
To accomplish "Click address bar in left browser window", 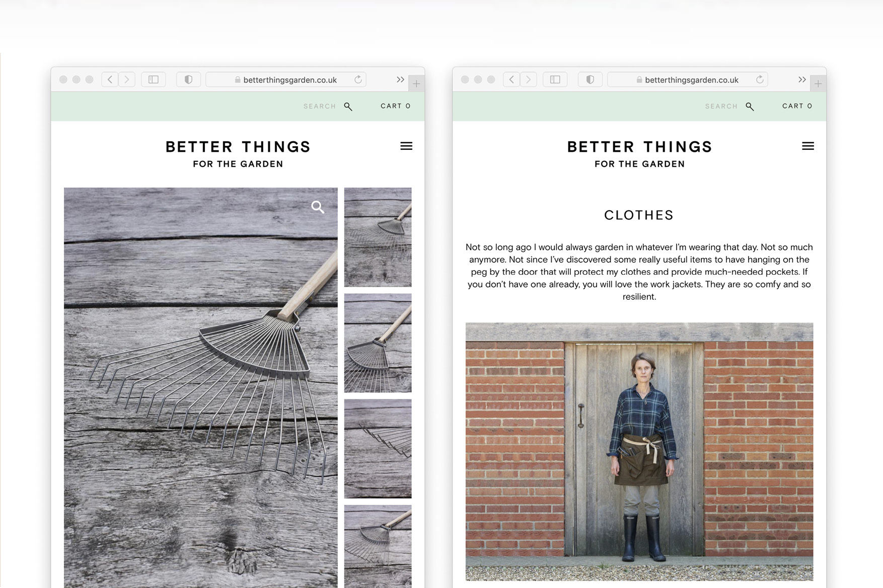I will click(286, 79).
